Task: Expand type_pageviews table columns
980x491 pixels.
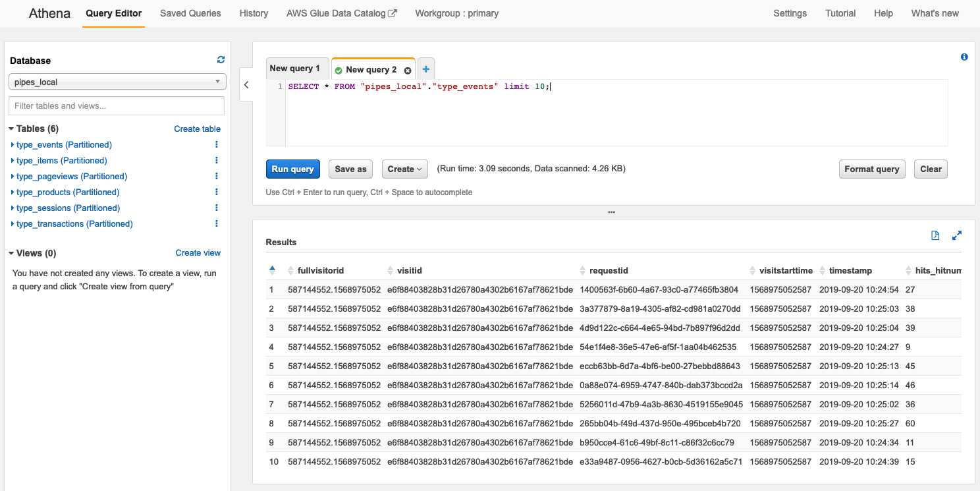Action: click(x=13, y=176)
